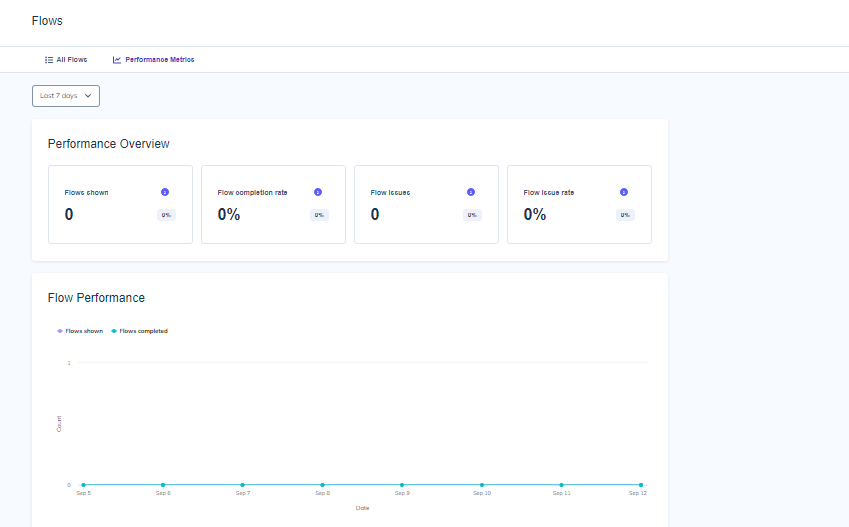Viewport: 849px width, 527px height.
Task: Click the Sep 7 data point on chart
Action: 243,485
